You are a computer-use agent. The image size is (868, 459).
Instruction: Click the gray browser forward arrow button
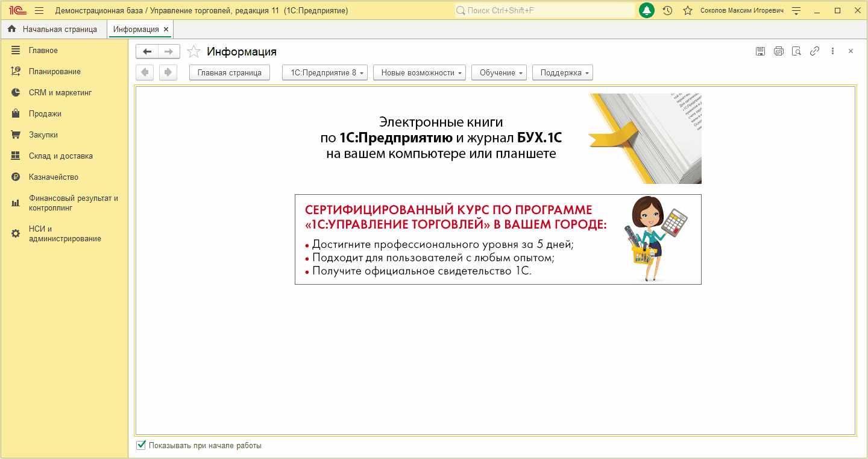click(168, 72)
